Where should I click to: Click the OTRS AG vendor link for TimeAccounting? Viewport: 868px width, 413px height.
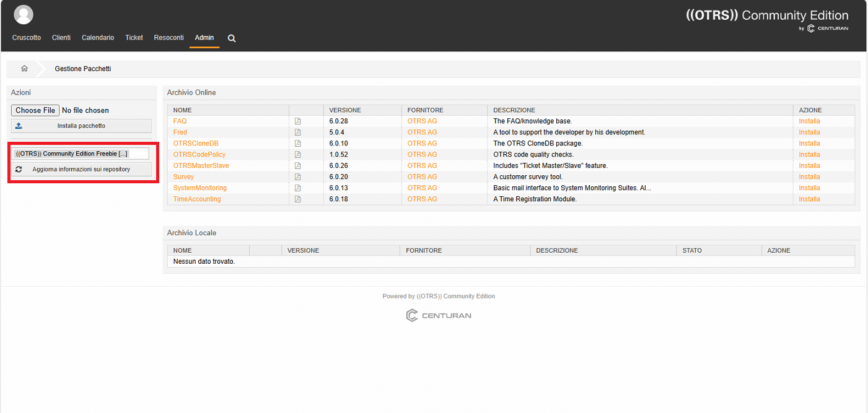pos(422,199)
